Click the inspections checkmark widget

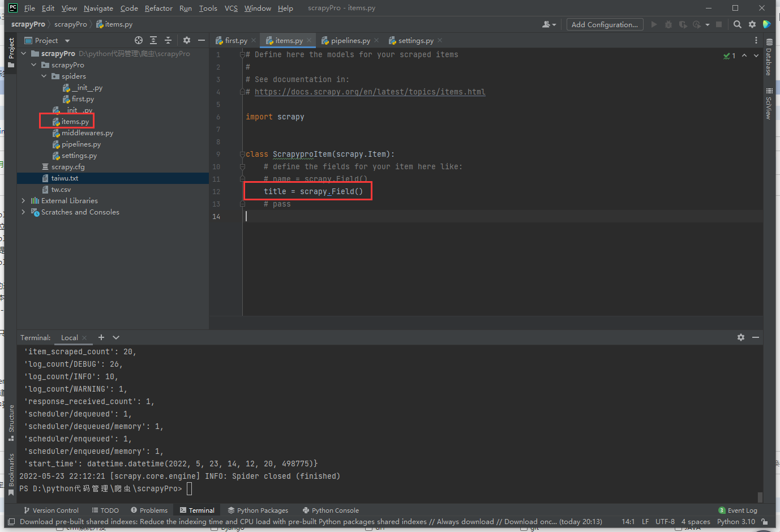tap(730, 55)
